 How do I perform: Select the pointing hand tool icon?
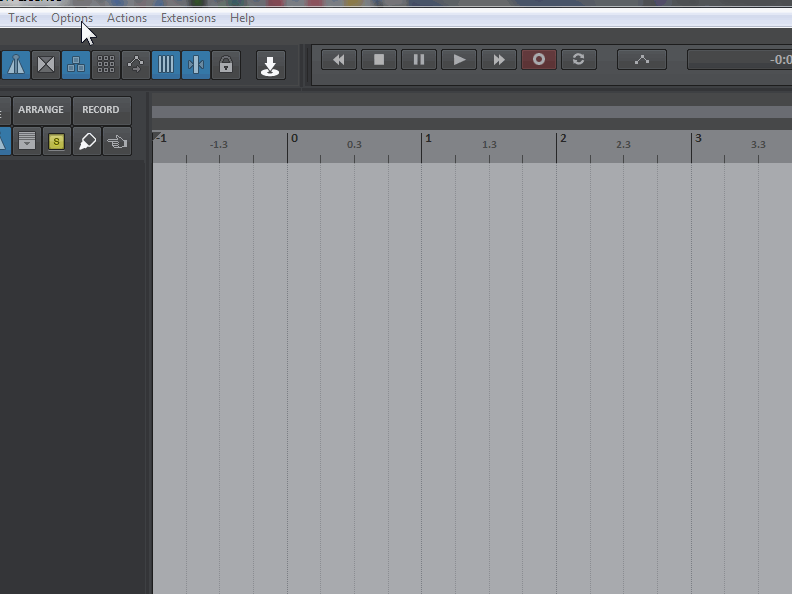click(x=117, y=141)
